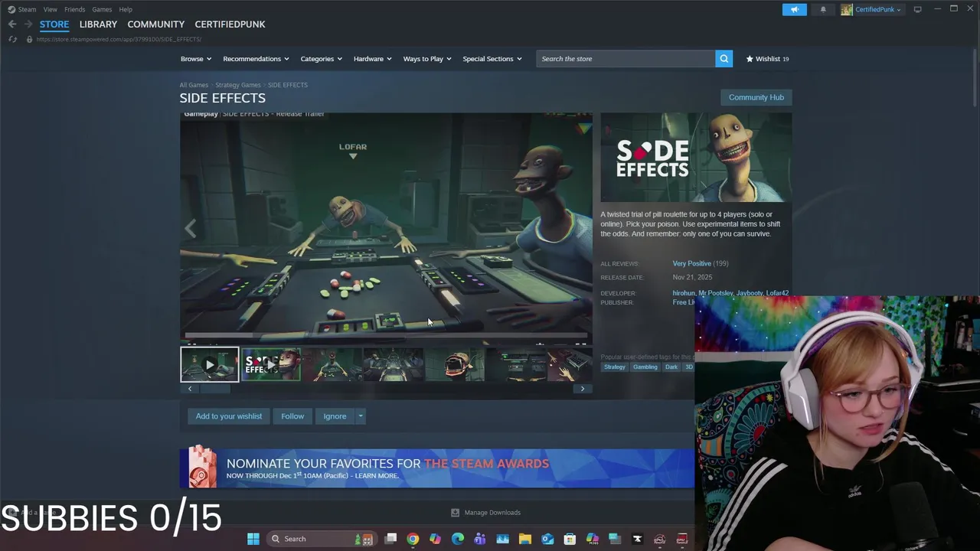
Task: Open the Steam menu
Action: pos(27,9)
